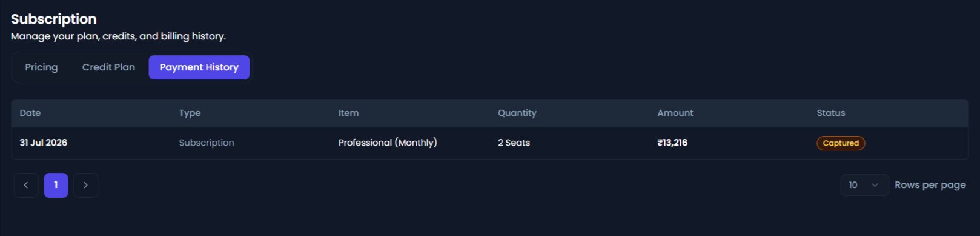
Task: Select page 1 in pagination
Action: pyautogui.click(x=56, y=185)
